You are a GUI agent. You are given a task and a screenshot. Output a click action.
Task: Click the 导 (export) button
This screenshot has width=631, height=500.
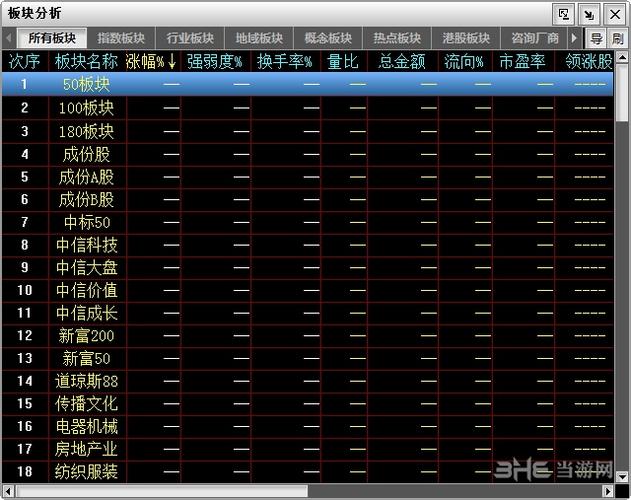tap(597, 39)
